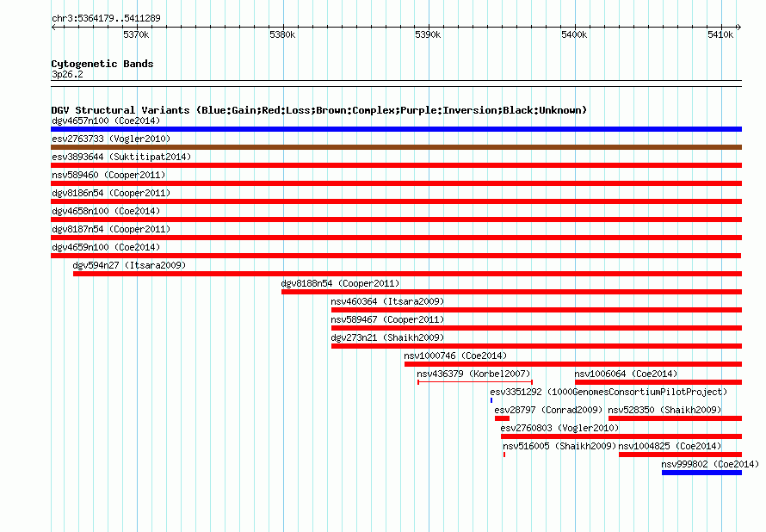
Task: Open esv2760803 (Vogler2010) variant
Action: point(559,428)
